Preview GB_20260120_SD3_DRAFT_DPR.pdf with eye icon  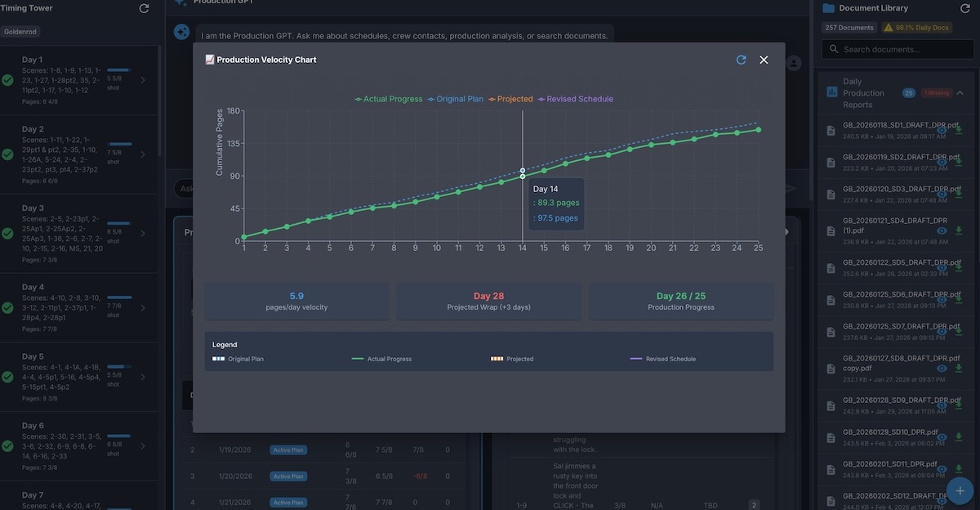(x=942, y=194)
